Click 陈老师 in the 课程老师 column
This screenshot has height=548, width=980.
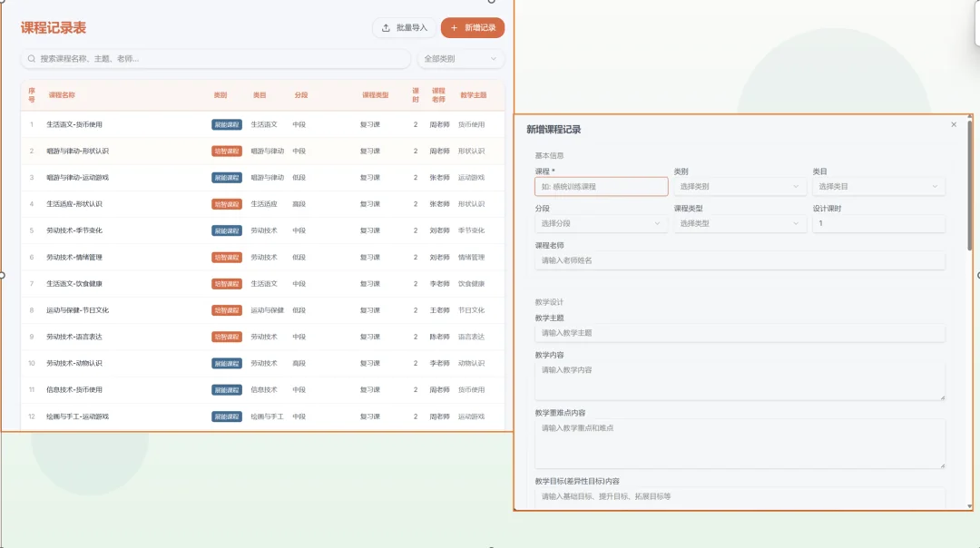[439, 337]
